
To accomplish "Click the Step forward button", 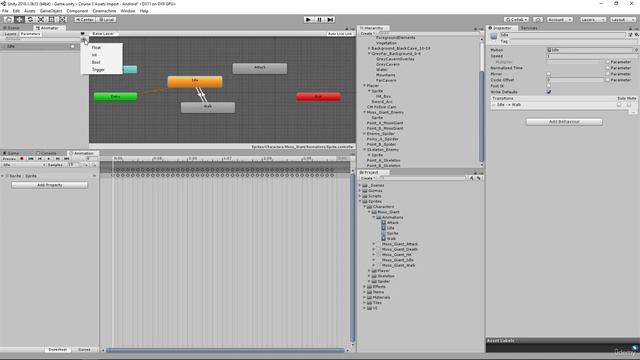I will 331,19.
